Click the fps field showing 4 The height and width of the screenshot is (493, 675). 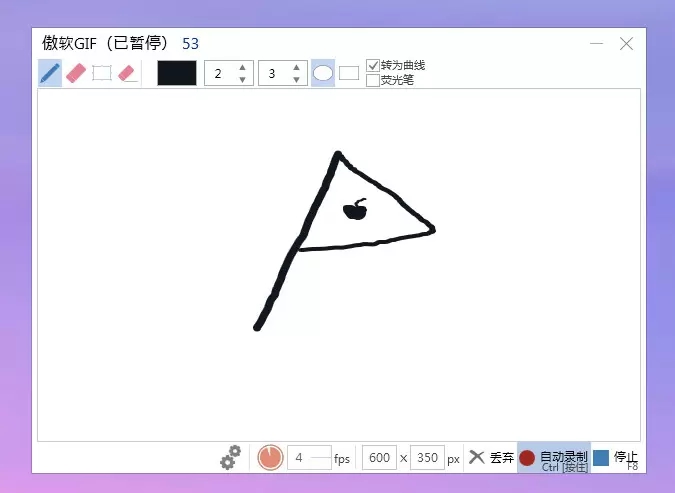coord(309,457)
